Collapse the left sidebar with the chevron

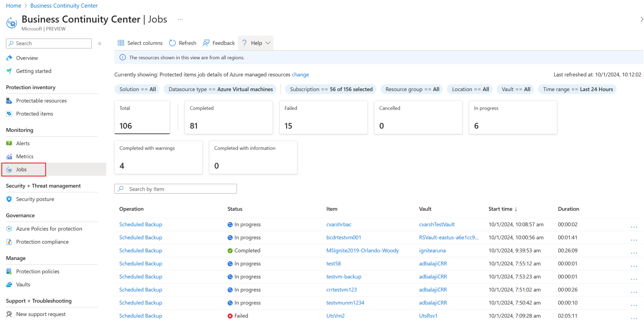point(100,43)
